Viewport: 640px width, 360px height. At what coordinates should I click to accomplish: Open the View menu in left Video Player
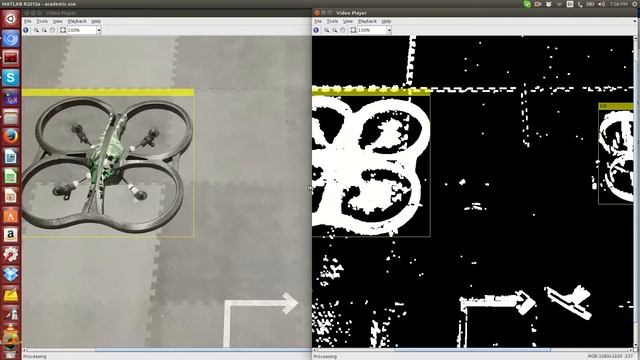point(58,21)
